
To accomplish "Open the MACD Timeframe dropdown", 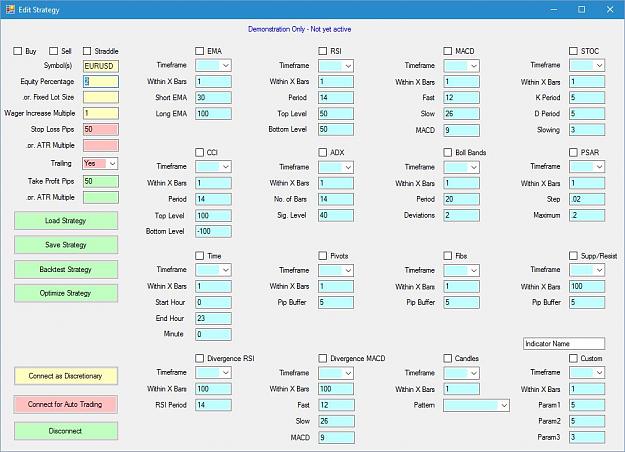I will [461, 66].
